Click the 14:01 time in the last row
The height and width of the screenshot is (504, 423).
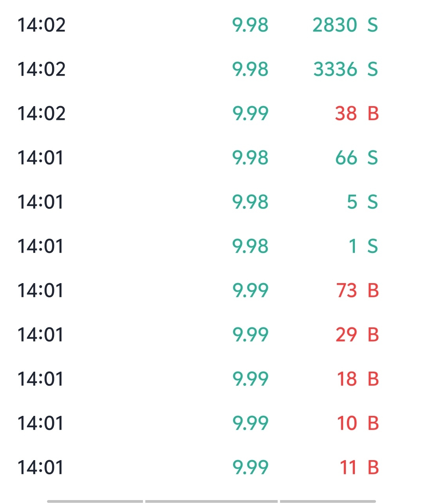point(40,468)
